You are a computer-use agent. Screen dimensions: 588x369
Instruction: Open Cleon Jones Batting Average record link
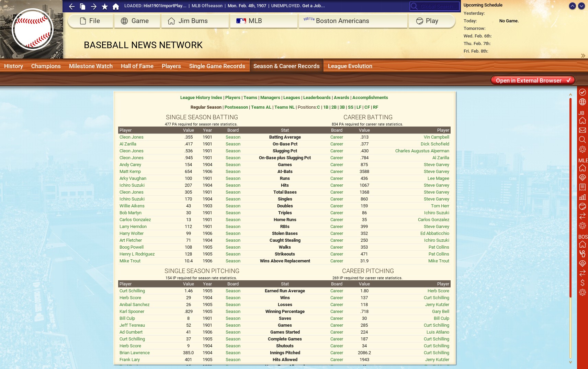(x=132, y=137)
